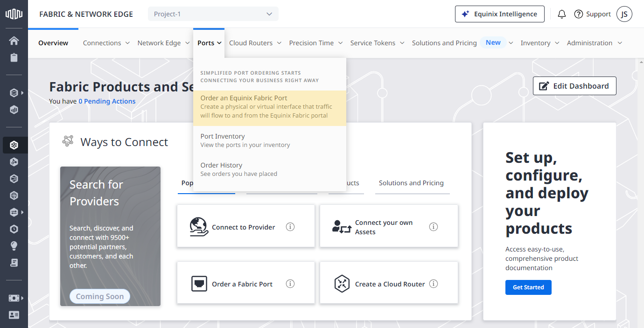Click the Support link

[599, 14]
